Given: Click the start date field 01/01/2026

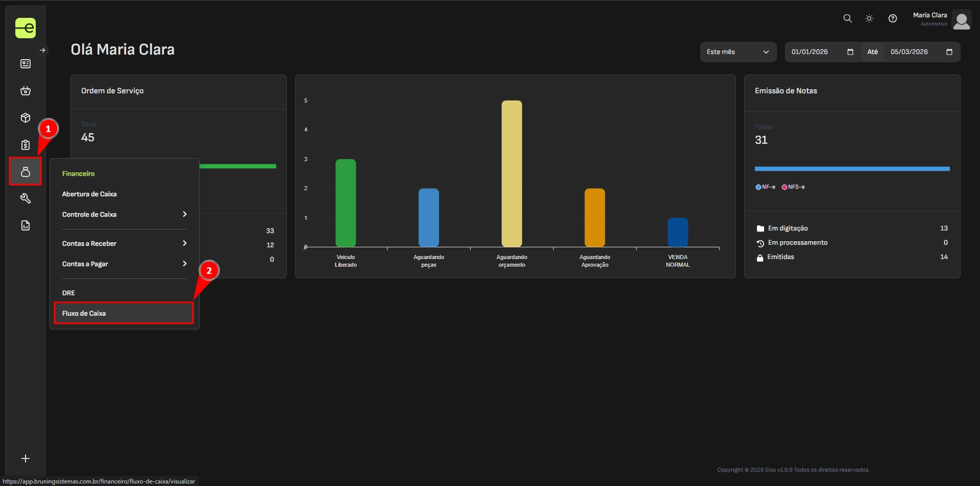Looking at the screenshot, I should [x=815, y=52].
